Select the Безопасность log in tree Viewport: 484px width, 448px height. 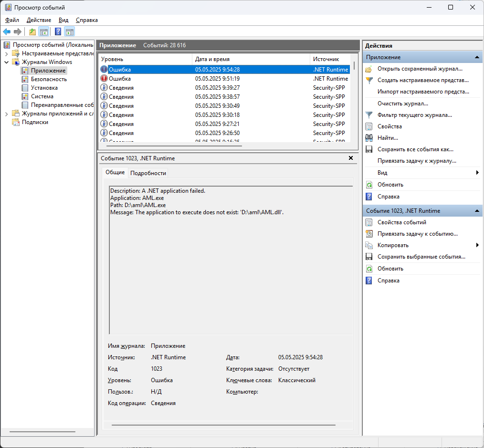(x=49, y=79)
